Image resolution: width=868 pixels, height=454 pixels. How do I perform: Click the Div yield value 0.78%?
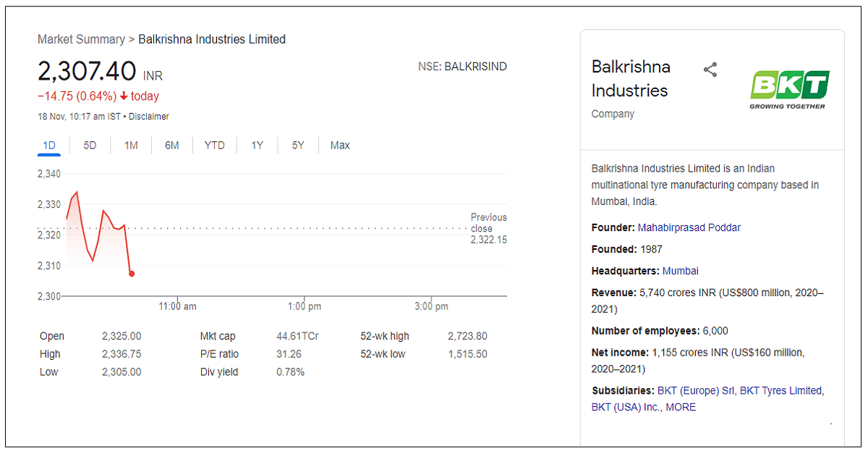click(290, 372)
